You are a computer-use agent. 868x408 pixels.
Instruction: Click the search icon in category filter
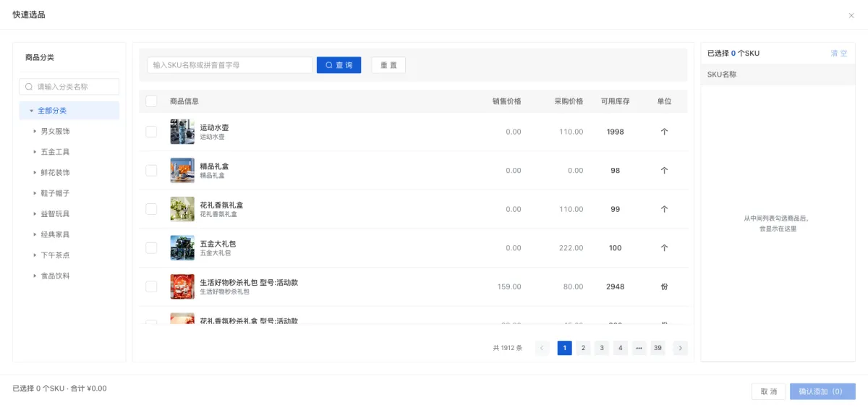tap(29, 87)
